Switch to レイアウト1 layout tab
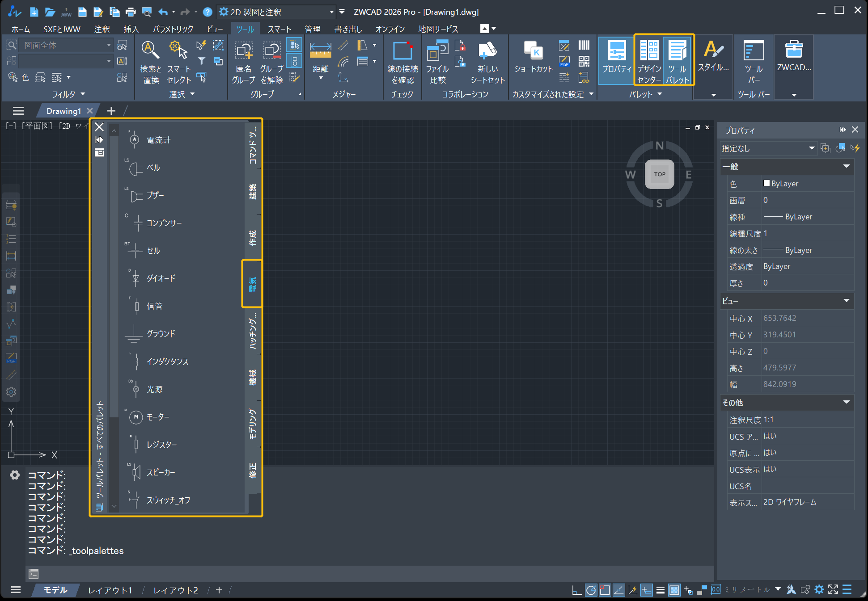 tap(110, 590)
